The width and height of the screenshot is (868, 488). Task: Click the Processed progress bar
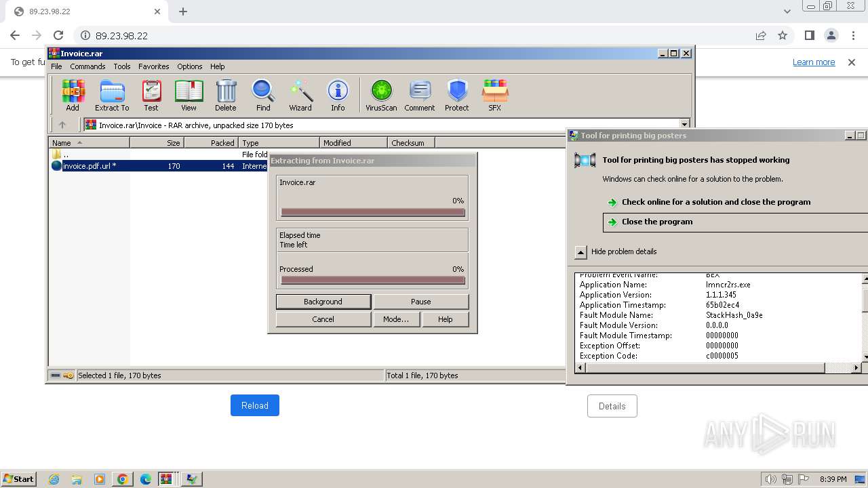(x=373, y=280)
